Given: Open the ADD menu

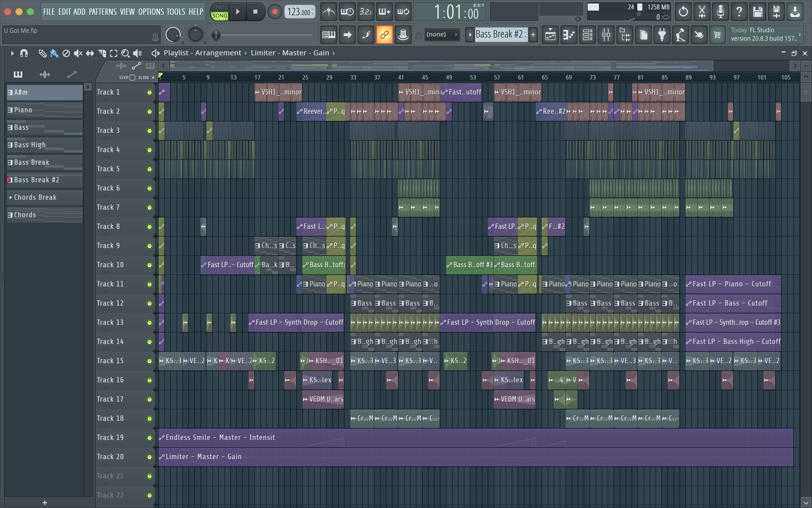Looking at the screenshot, I should click(x=80, y=12).
